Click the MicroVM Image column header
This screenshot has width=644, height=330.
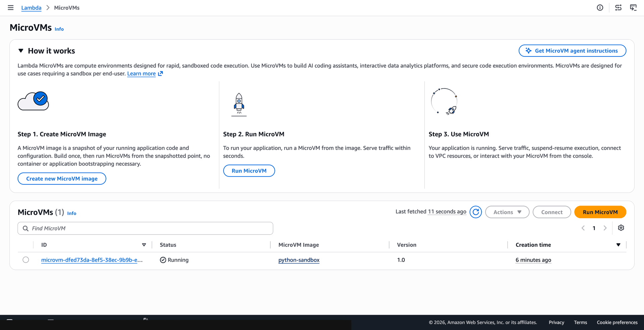(x=299, y=245)
